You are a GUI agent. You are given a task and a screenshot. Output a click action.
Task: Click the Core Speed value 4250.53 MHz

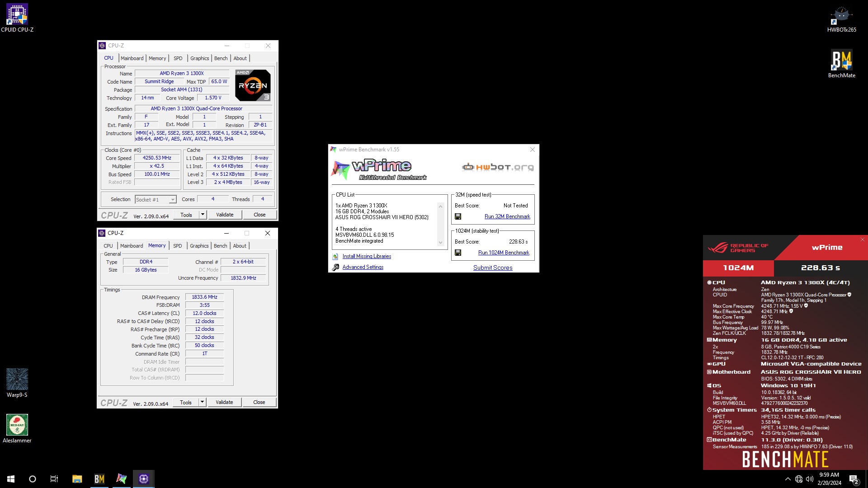pos(157,158)
